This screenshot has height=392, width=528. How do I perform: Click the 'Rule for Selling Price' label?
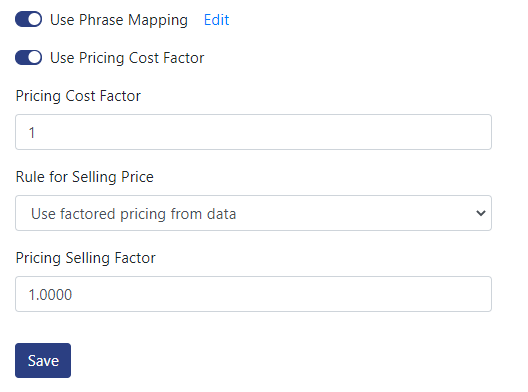85,177
